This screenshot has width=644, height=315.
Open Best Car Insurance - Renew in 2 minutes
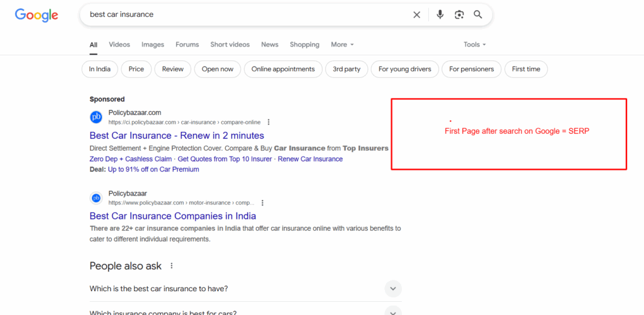pyautogui.click(x=177, y=136)
